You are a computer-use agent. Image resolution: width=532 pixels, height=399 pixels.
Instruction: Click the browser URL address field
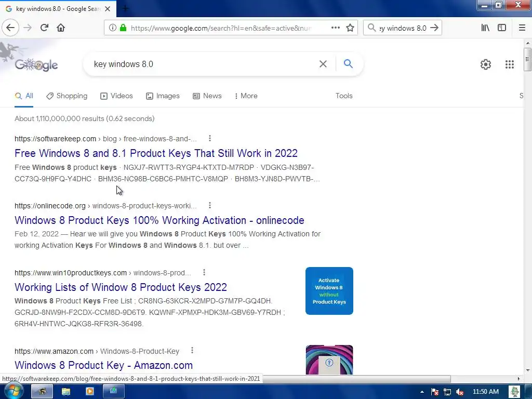[x=220, y=28]
